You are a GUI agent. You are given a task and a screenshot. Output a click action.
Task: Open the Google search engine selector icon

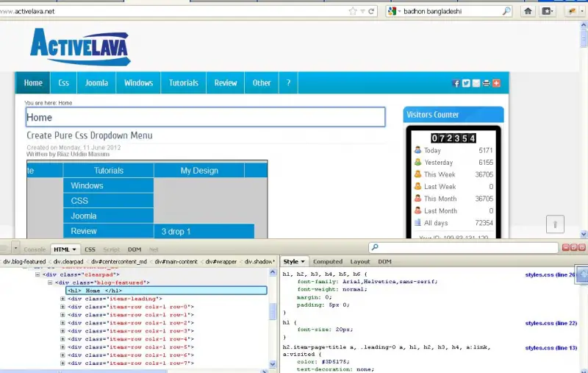click(x=392, y=11)
